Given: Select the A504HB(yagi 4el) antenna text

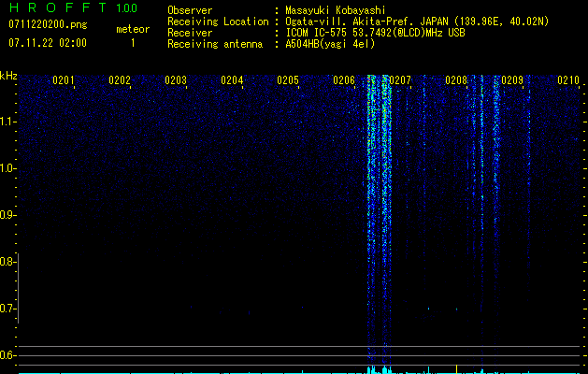Looking at the screenshot, I should (x=330, y=44).
